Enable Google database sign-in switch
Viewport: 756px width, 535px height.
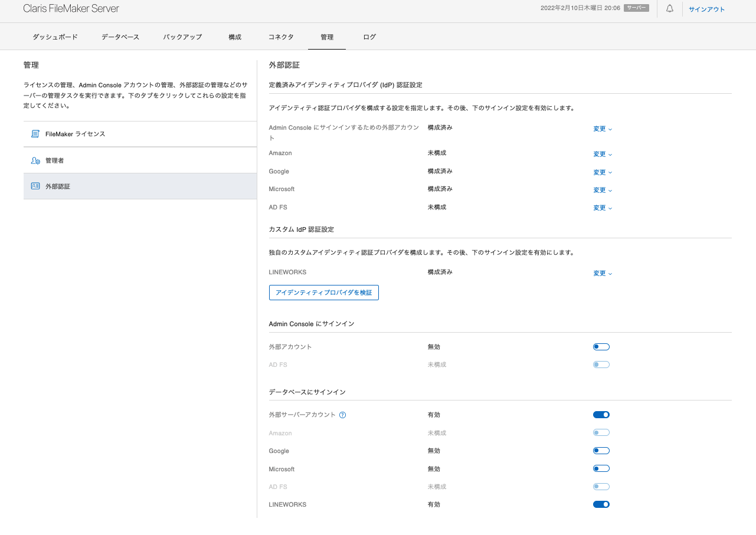[x=601, y=451]
